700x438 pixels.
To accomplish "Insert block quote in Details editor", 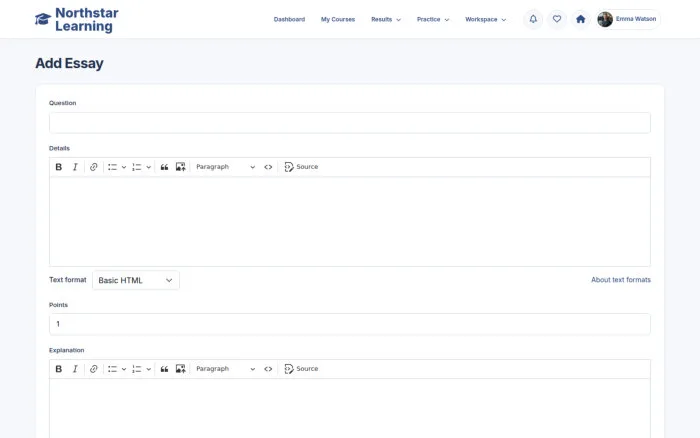I will 164,167.
